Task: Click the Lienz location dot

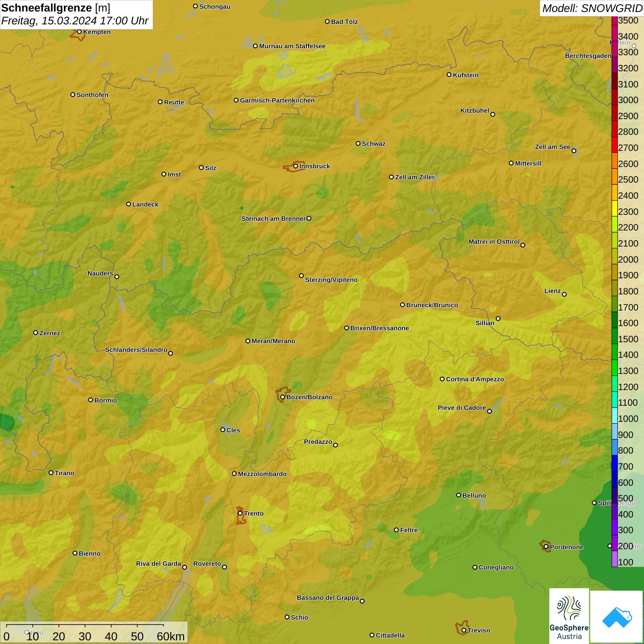Action: coord(564,294)
